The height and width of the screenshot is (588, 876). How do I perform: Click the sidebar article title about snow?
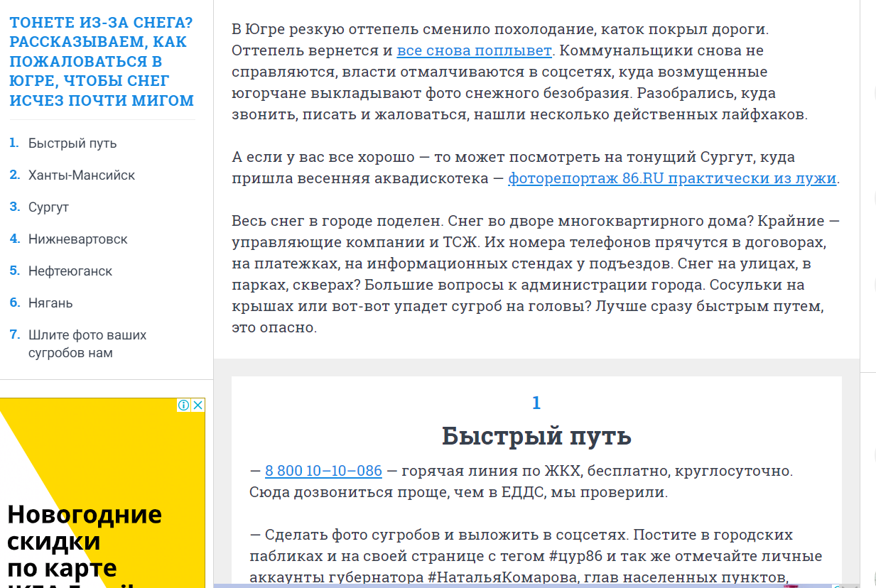(101, 62)
